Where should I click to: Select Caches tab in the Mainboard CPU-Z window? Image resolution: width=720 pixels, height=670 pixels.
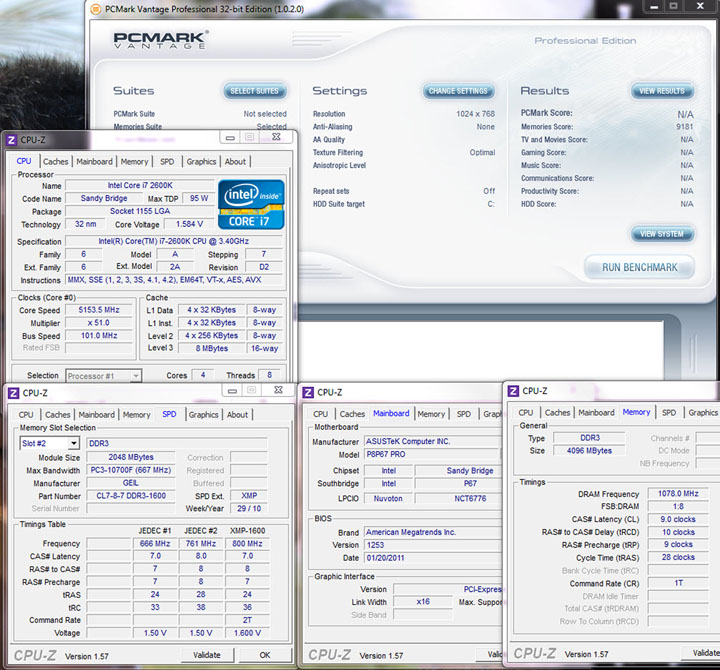pyautogui.click(x=352, y=414)
